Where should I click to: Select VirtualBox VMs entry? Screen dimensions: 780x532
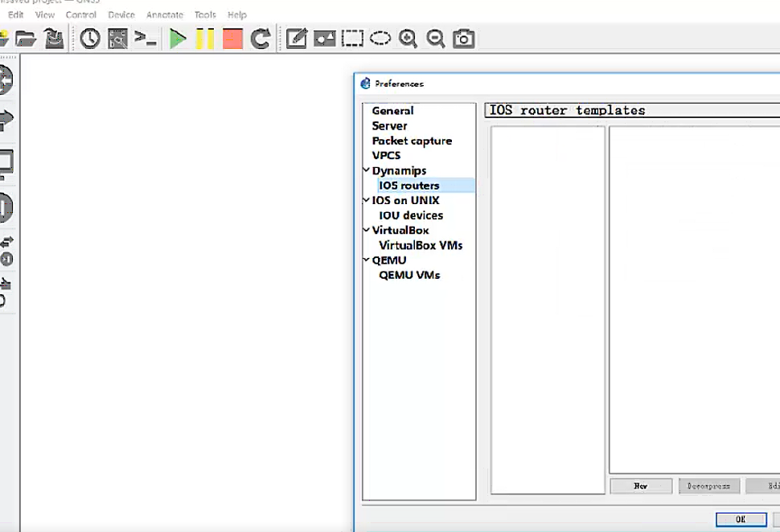pos(421,245)
